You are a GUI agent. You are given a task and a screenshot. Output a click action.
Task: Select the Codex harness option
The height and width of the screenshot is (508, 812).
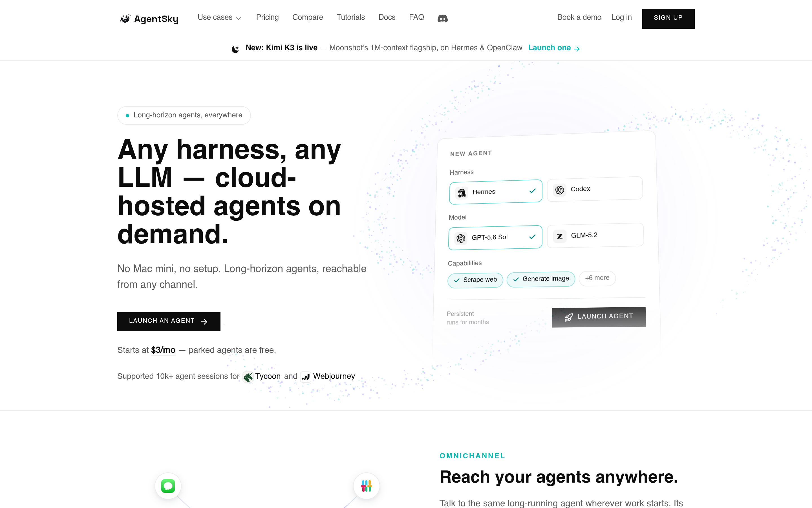(595, 189)
